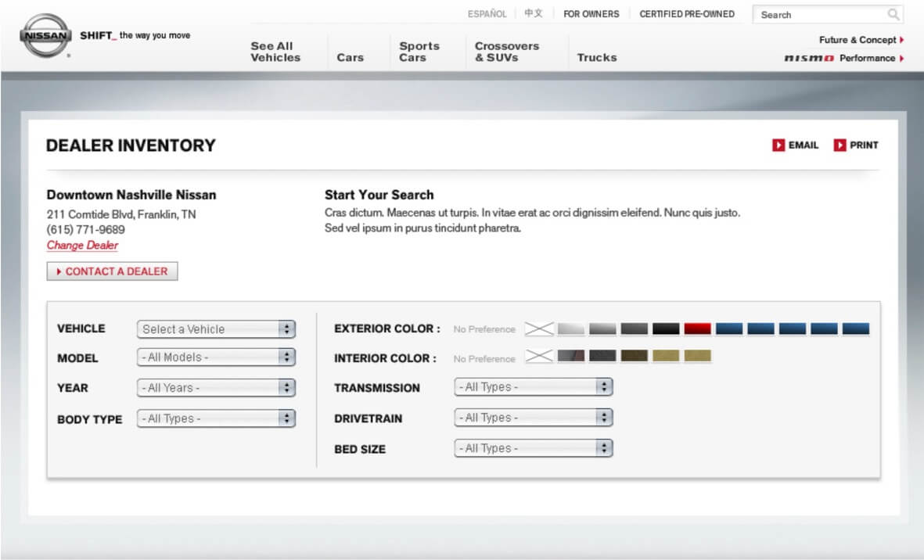Switch site language to Español
924x560 pixels.
pos(487,13)
